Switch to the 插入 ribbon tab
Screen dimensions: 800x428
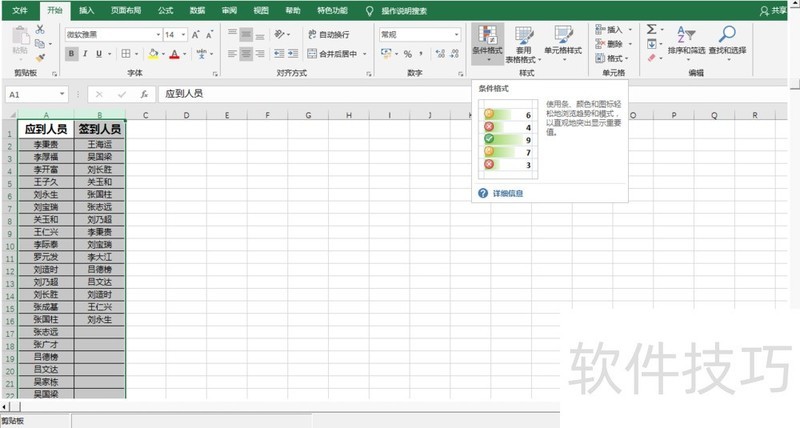tap(87, 10)
